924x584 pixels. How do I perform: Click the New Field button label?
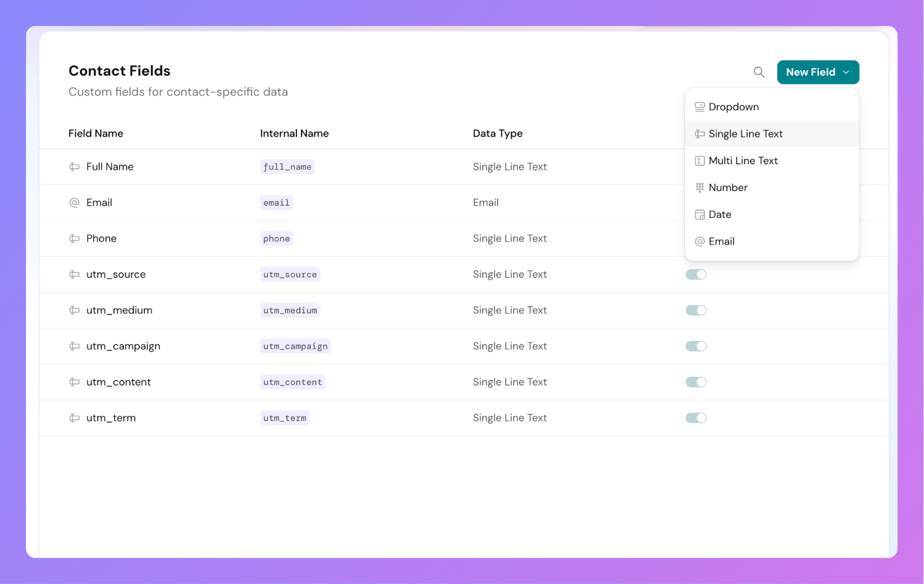810,72
